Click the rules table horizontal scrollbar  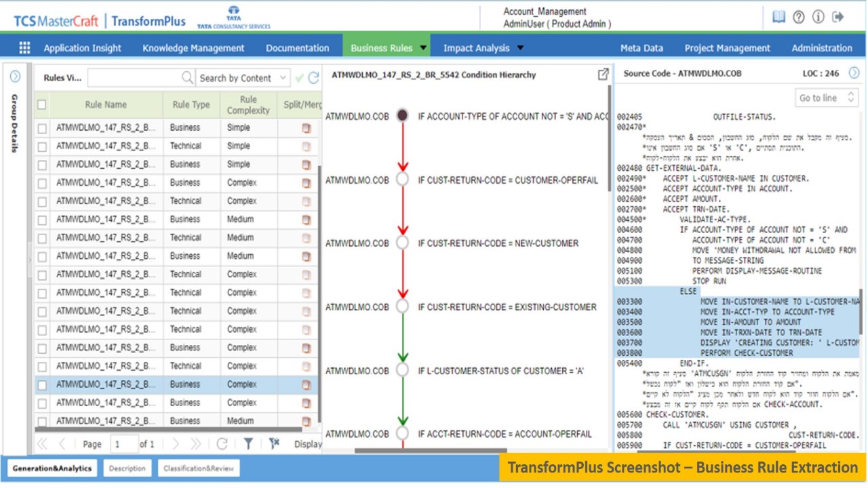click(168, 429)
